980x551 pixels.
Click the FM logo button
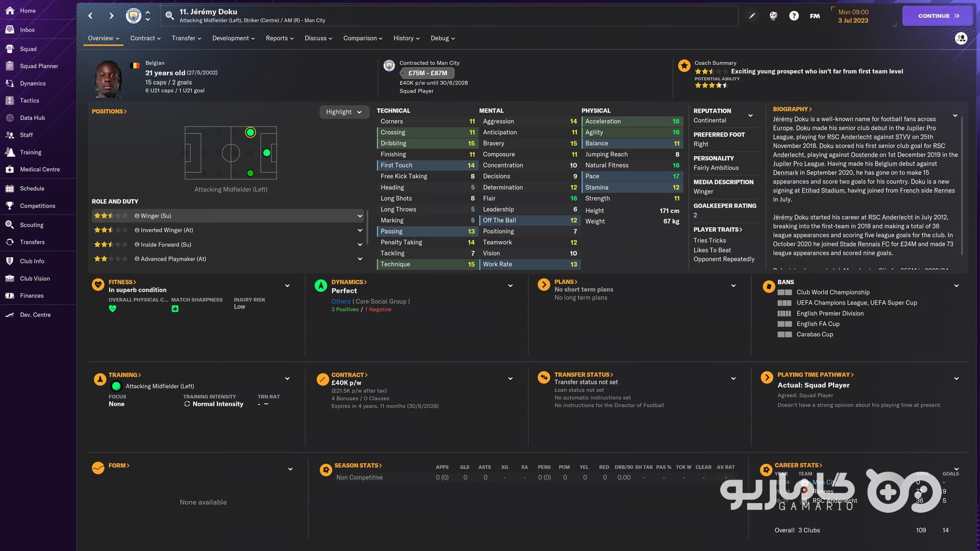(815, 16)
